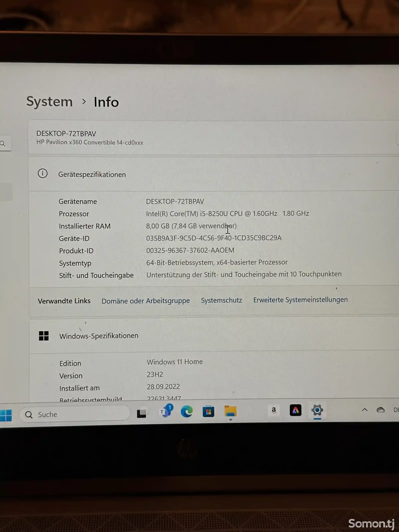Click the HP Pavilion x360 Convertible model name

pos(90,142)
